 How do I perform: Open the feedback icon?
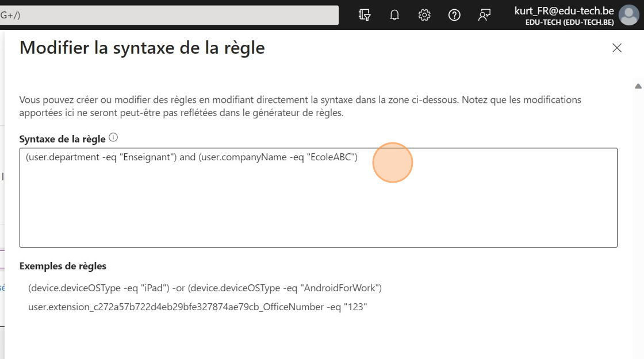pos(484,15)
